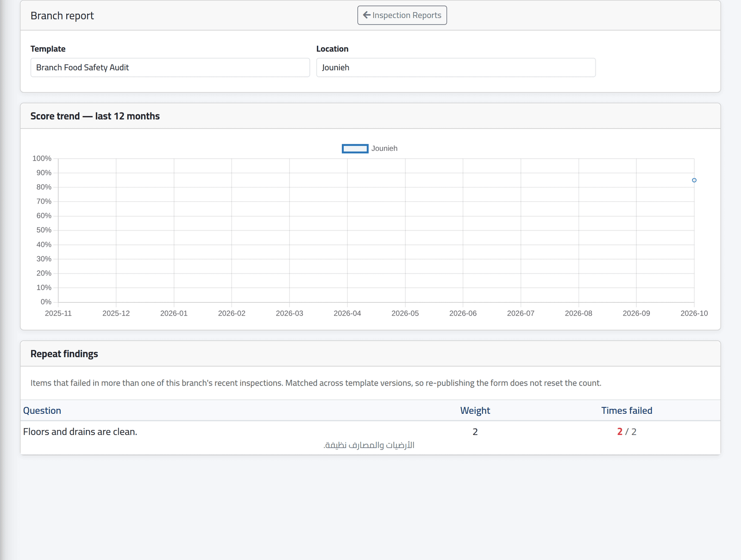The image size is (741, 560).
Task: Click the Arabic translation of floors question
Action: coord(369,445)
